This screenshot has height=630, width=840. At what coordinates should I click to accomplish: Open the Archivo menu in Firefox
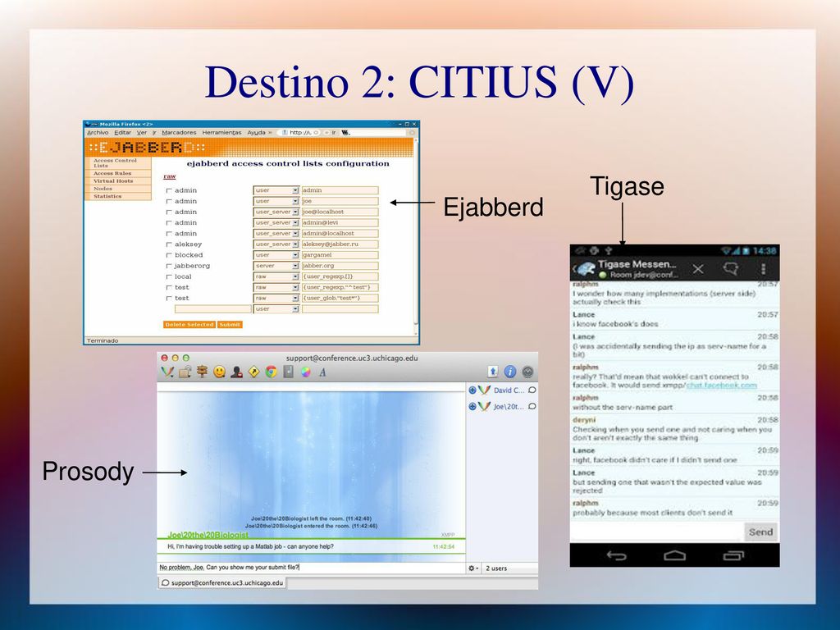(x=98, y=132)
